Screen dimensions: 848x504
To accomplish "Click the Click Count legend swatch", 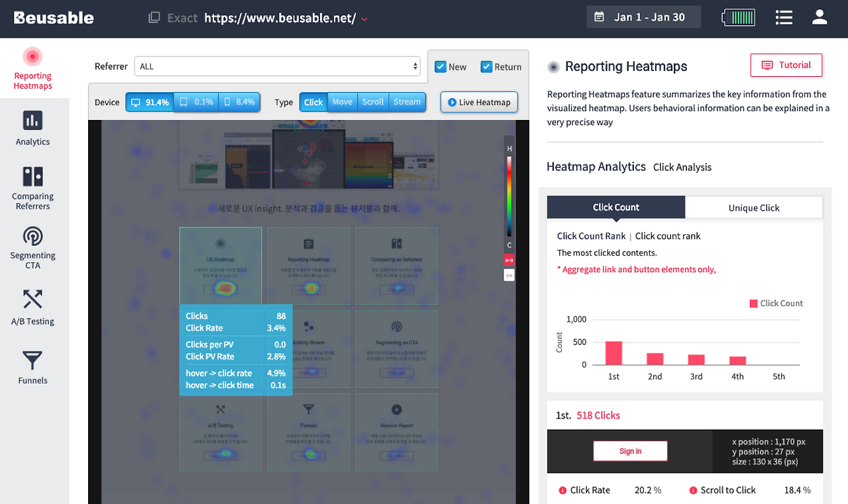I will [753, 303].
